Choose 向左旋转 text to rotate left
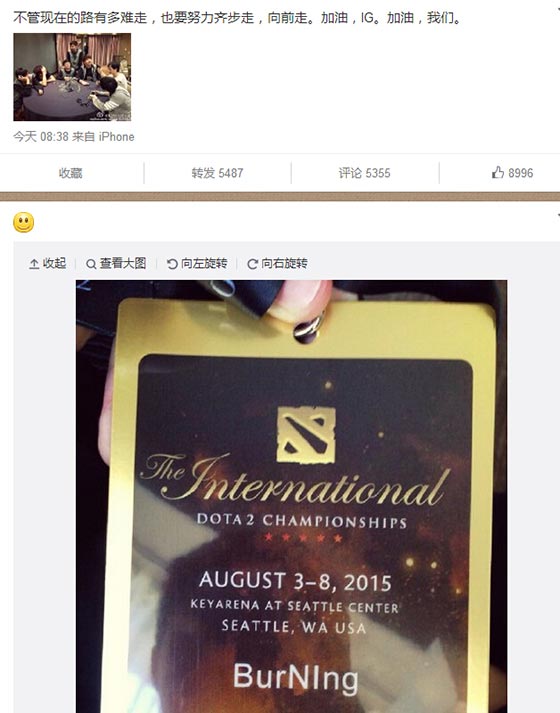 coord(204,263)
